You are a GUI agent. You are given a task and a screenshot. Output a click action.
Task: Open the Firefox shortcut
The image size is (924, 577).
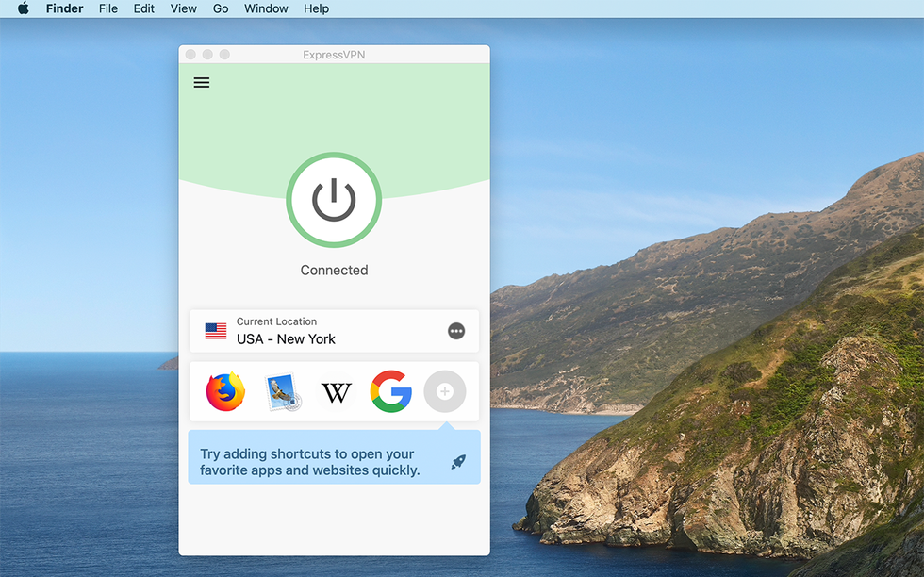pos(224,391)
